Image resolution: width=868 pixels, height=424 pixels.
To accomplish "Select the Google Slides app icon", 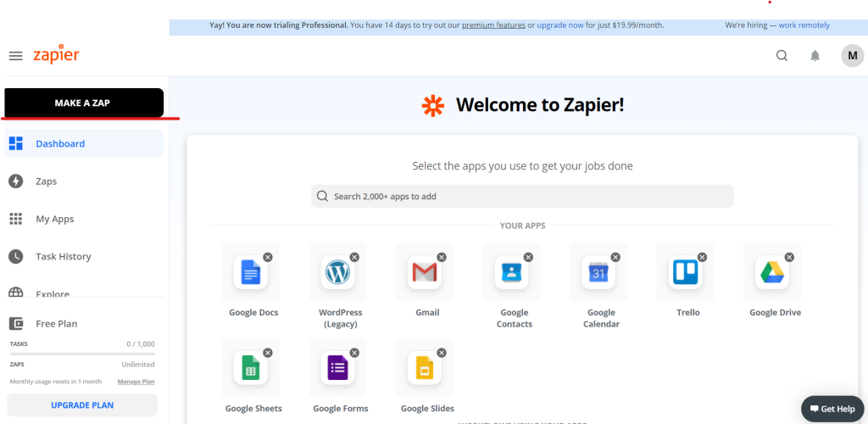I will coord(425,368).
